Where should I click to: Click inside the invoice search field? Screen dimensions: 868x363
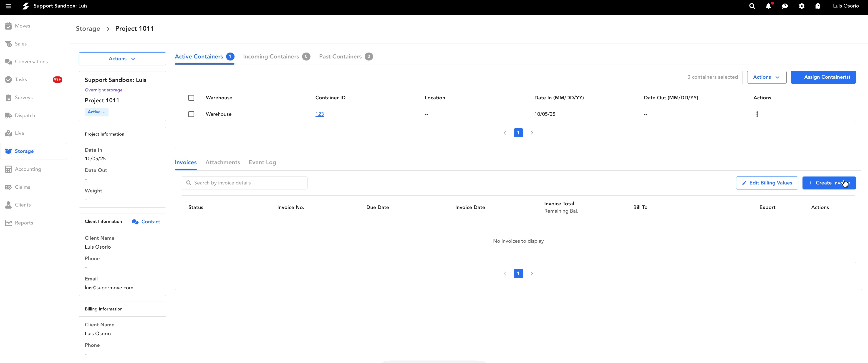[x=244, y=183]
